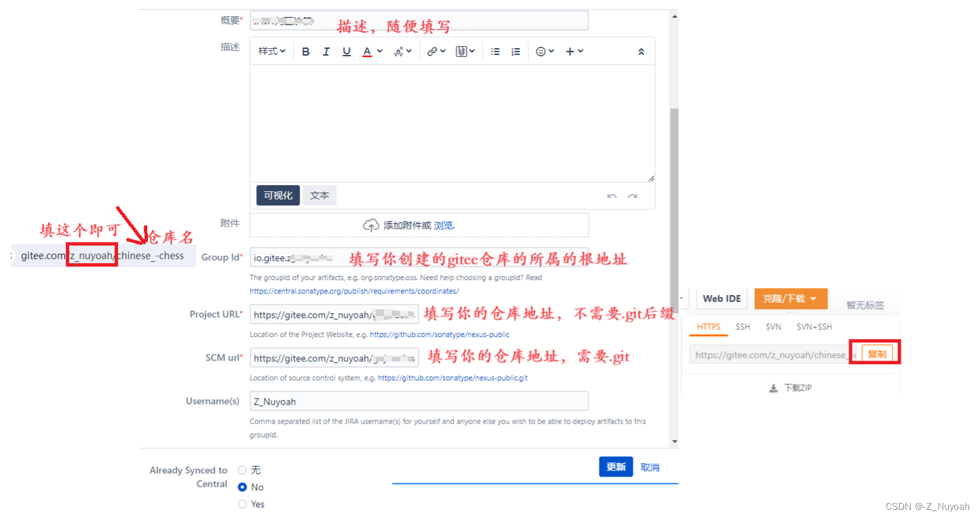Expand the attachment options dropdown arrow
Image resolution: width=980 pixels, height=518 pixels.
[x=472, y=52]
